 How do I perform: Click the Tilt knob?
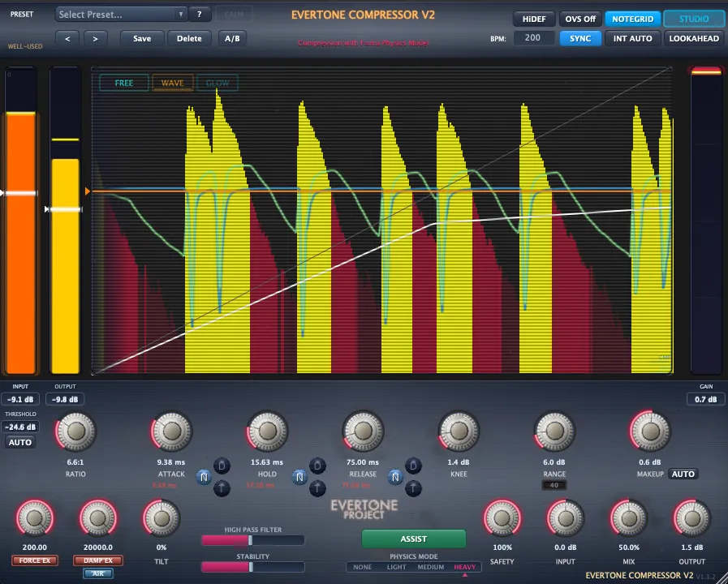coord(162,518)
